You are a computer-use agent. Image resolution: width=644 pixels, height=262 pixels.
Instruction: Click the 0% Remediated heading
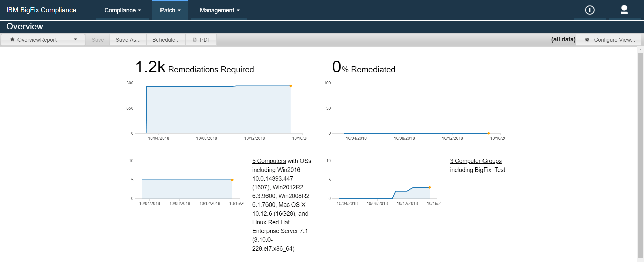[364, 67]
